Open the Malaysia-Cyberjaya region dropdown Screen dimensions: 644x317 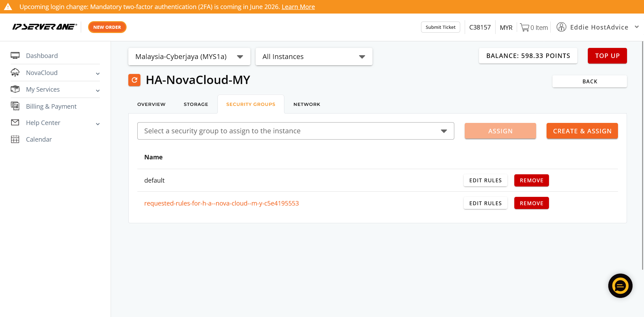[189, 57]
